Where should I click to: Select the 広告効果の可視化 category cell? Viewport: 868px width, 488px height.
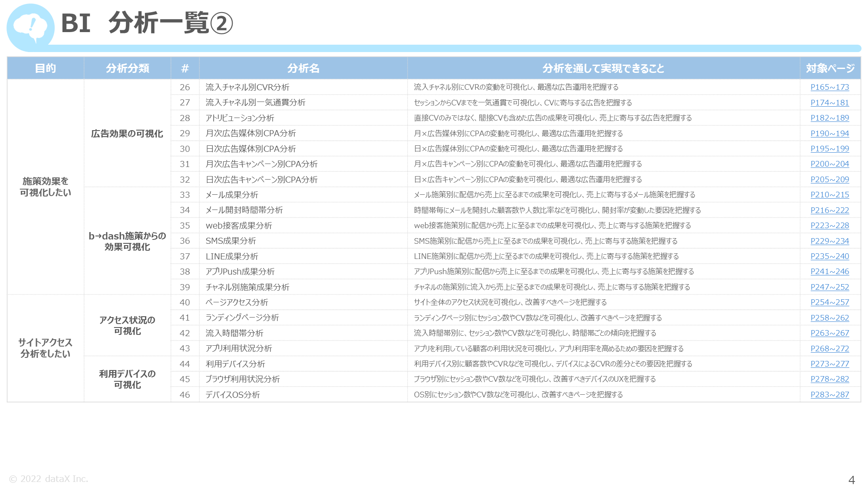pyautogui.click(x=127, y=134)
